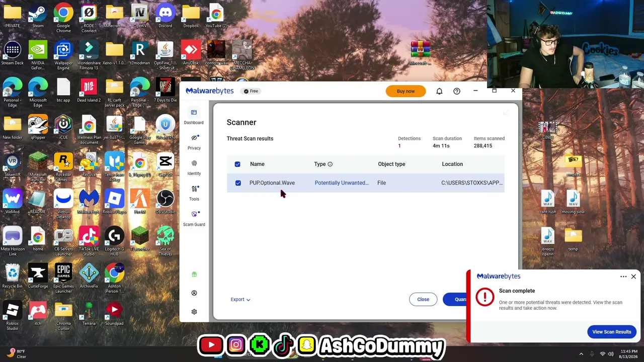Click the Free plan badge
The image size is (644, 362).
pos(251,91)
